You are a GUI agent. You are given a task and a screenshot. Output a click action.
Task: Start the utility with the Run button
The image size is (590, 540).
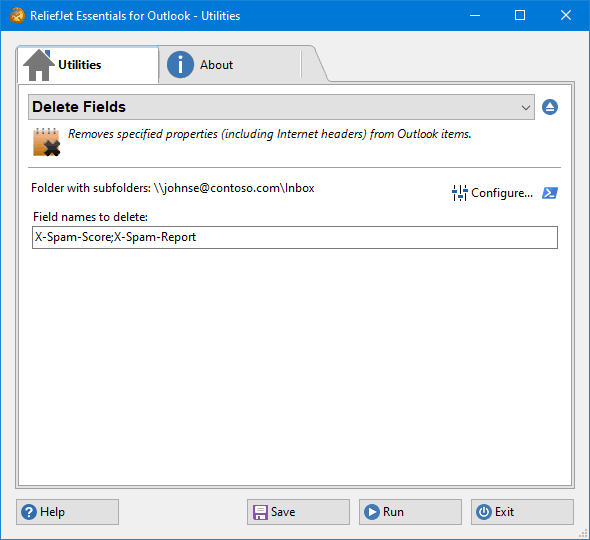pos(410,512)
